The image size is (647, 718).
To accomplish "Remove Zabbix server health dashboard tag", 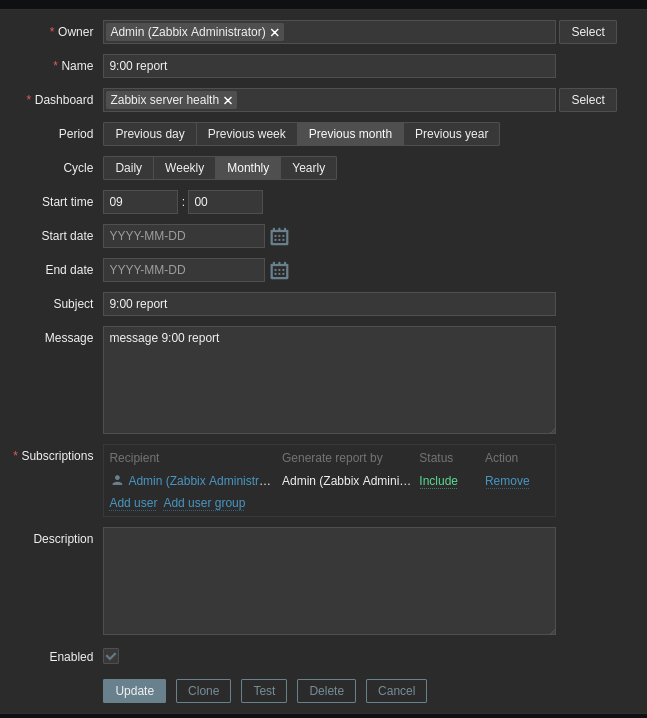I will [x=228, y=101].
